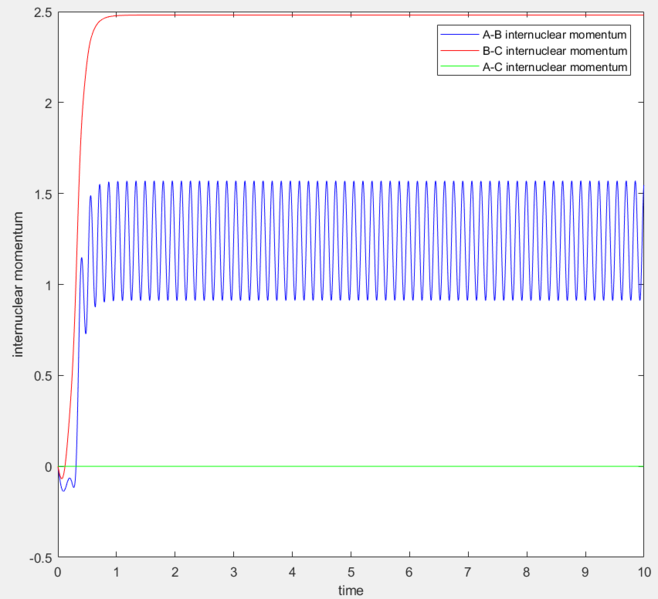Click the green line sample in legend
The height and width of the screenshot is (599, 658).
(460, 66)
